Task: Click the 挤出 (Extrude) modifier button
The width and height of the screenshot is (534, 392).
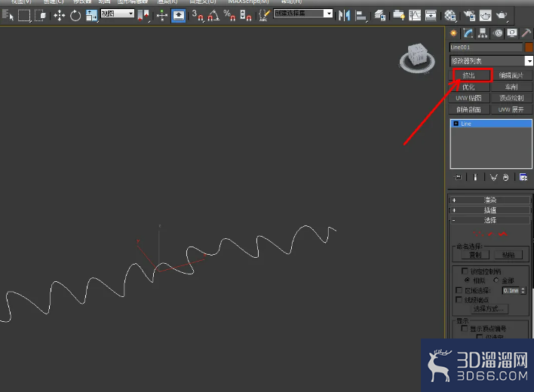Action: point(468,75)
